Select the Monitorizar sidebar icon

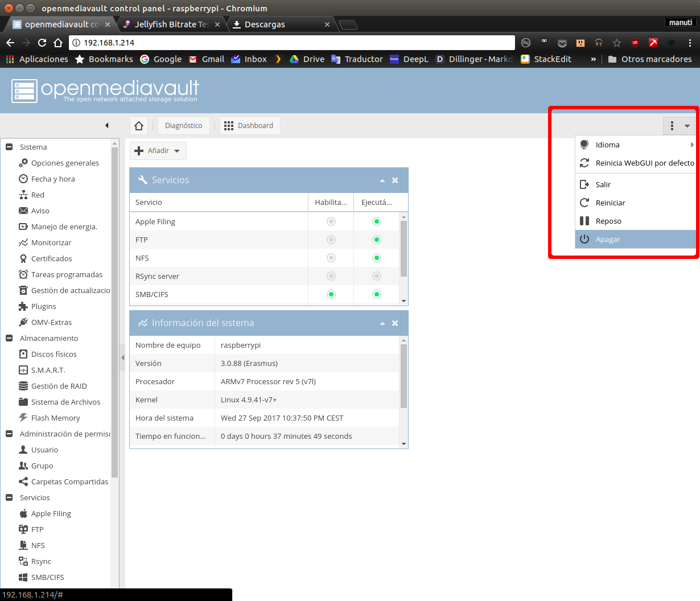click(x=23, y=242)
